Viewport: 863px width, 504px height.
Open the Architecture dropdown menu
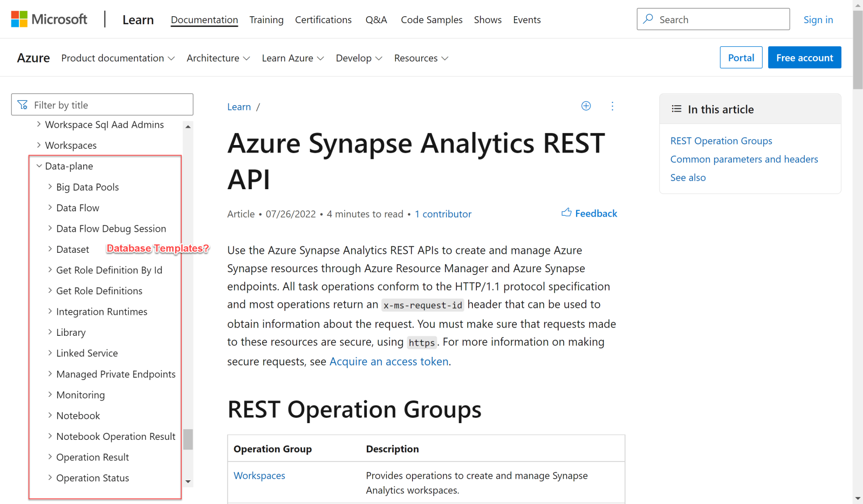(218, 58)
